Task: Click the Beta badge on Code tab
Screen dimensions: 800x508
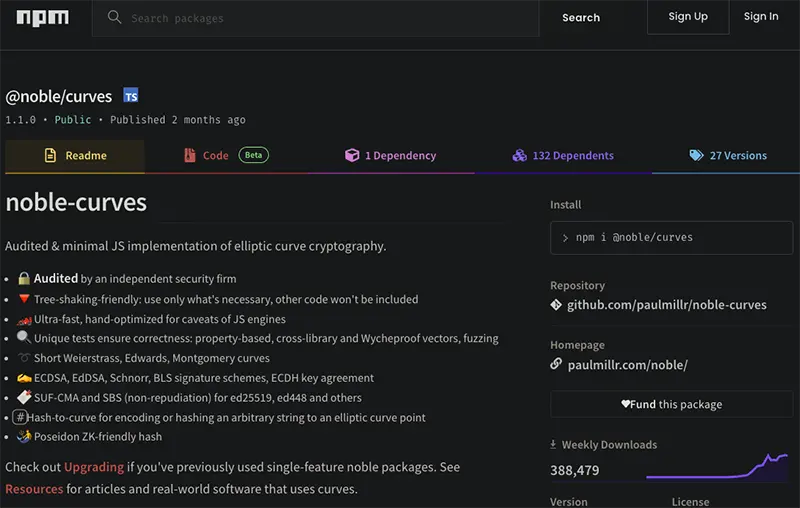Action: (254, 155)
